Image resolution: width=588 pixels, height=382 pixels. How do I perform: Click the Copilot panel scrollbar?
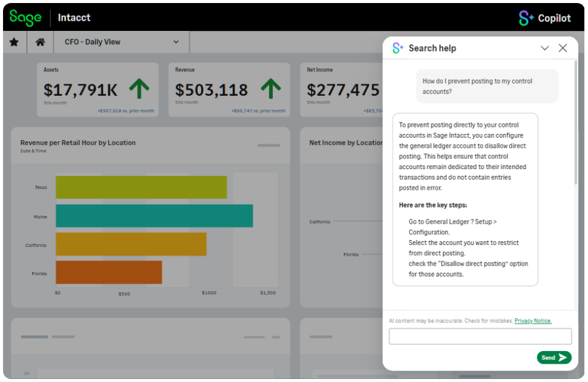pyautogui.click(x=576, y=122)
